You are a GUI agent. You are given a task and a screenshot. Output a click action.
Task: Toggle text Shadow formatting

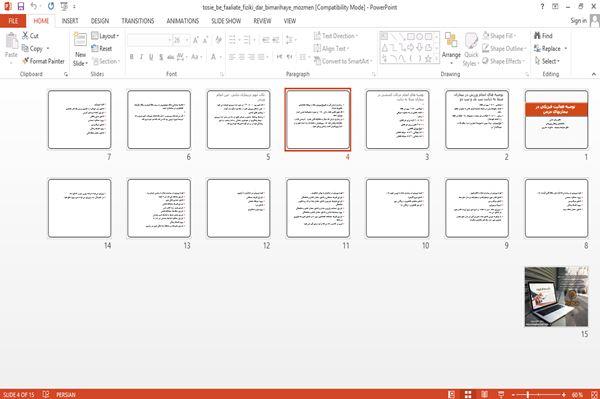(x=161, y=57)
